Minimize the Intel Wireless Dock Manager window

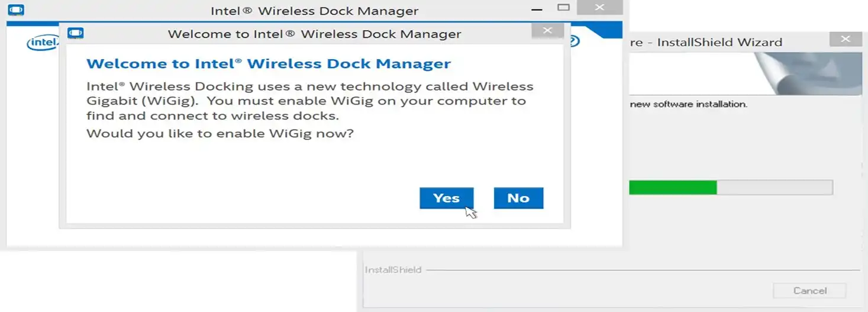tap(537, 9)
